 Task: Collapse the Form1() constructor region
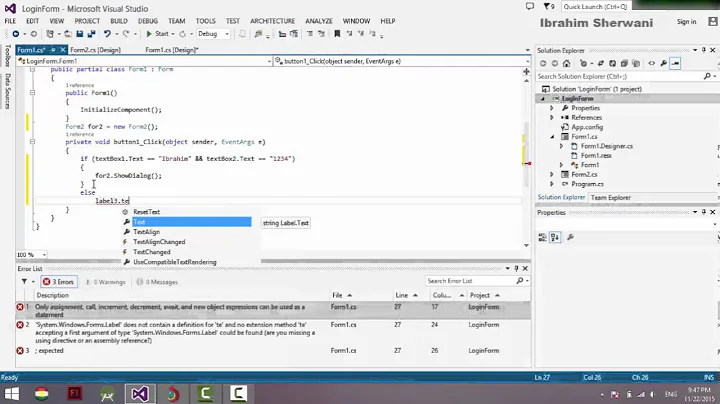(32, 93)
